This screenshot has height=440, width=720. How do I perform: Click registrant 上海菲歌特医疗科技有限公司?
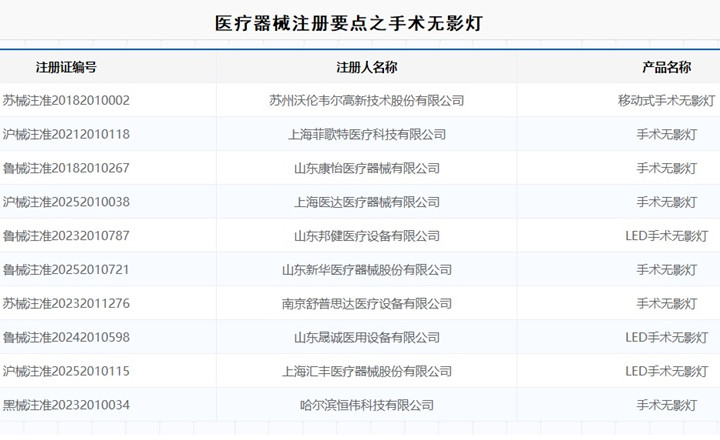coord(366,134)
